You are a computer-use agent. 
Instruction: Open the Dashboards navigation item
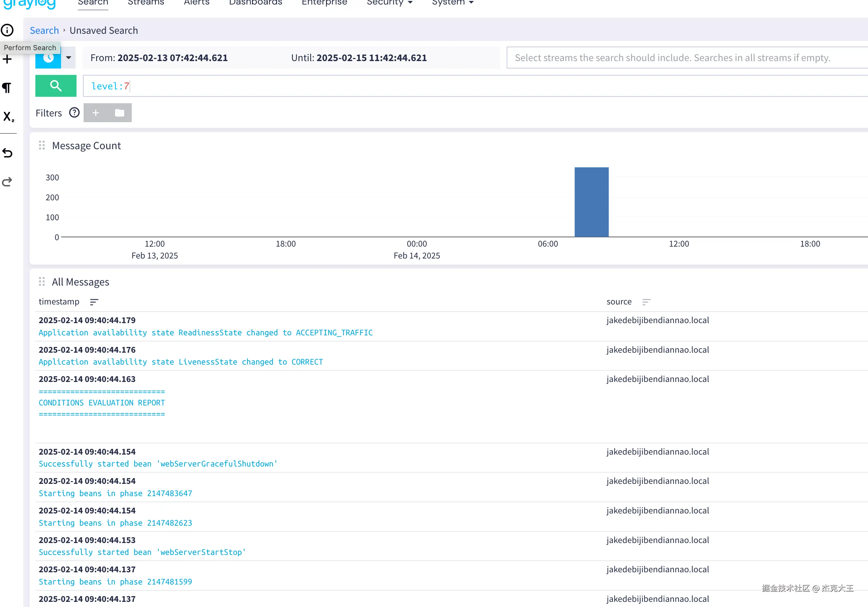(255, 3)
